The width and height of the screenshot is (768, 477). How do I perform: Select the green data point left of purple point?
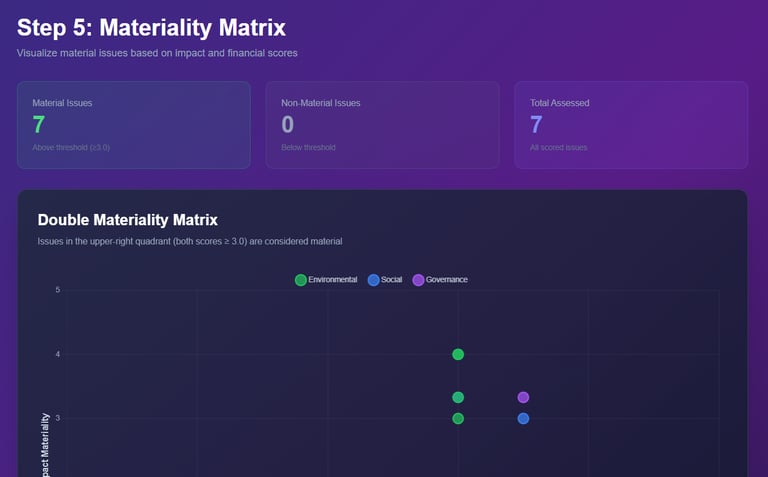pyautogui.click(x=458, y=397)
